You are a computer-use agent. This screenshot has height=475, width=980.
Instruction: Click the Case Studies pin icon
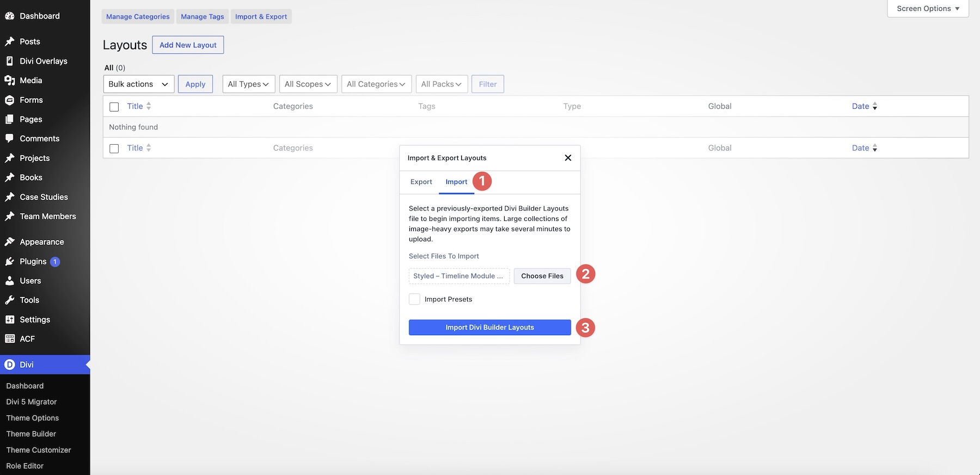(x=9, y=197)
